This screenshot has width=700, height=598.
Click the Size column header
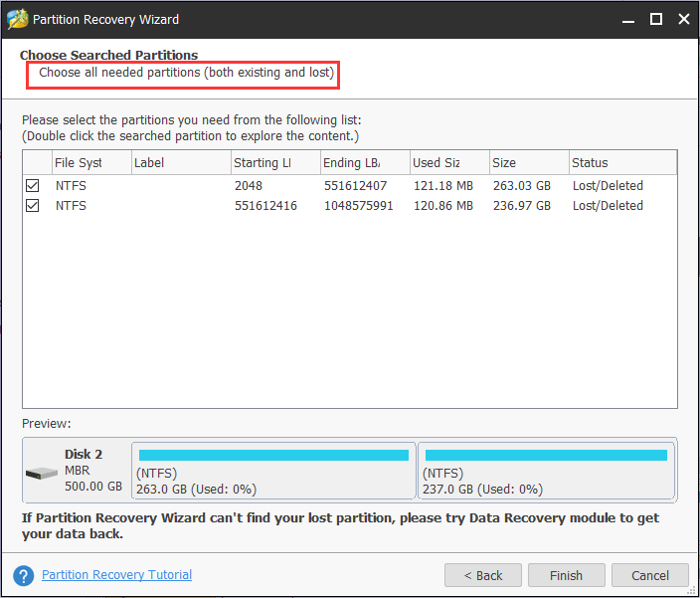(x=529, y=162)
